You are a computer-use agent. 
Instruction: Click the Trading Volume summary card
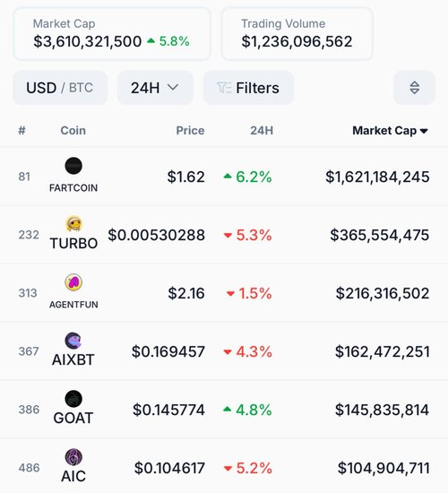297,34
